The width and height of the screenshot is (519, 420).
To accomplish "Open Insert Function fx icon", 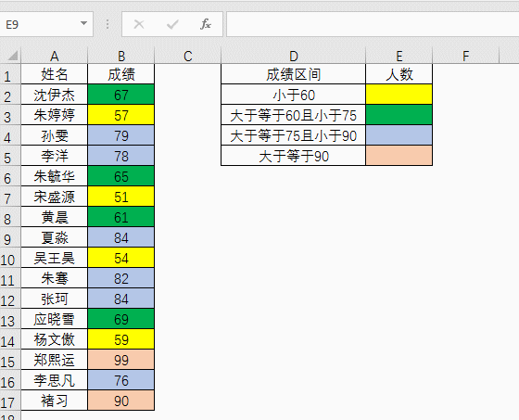I will point(206,24).
